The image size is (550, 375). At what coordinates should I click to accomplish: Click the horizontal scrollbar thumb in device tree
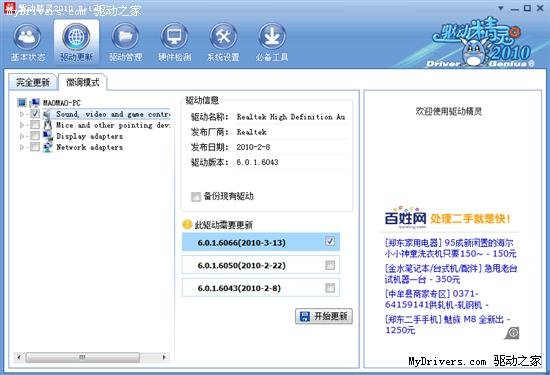click(x=82, y=357)
